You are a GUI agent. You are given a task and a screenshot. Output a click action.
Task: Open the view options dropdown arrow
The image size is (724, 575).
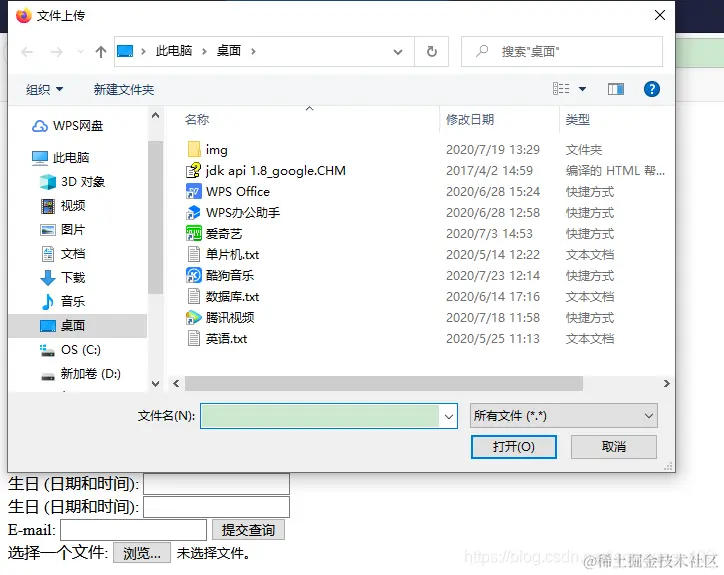tap(582, 89)
